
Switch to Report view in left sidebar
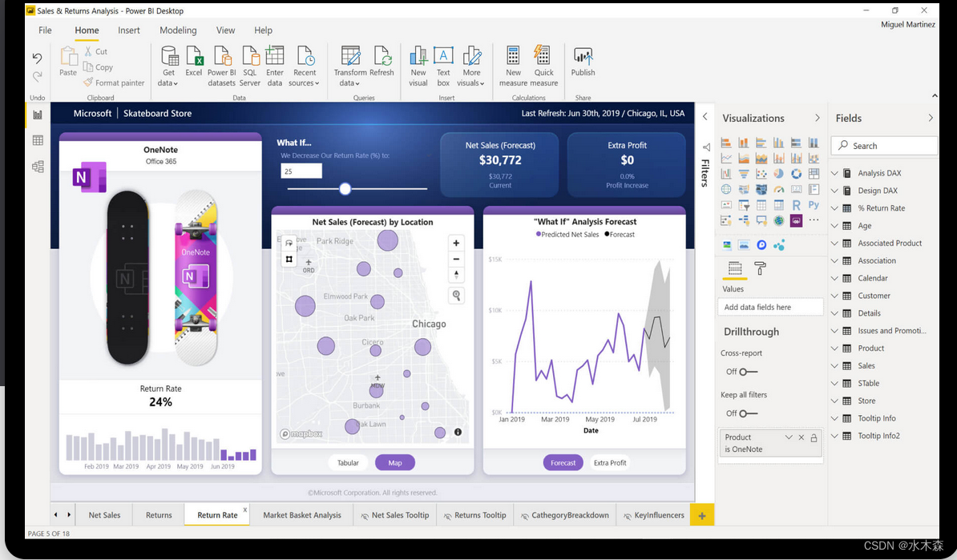[x=38, y=115]
